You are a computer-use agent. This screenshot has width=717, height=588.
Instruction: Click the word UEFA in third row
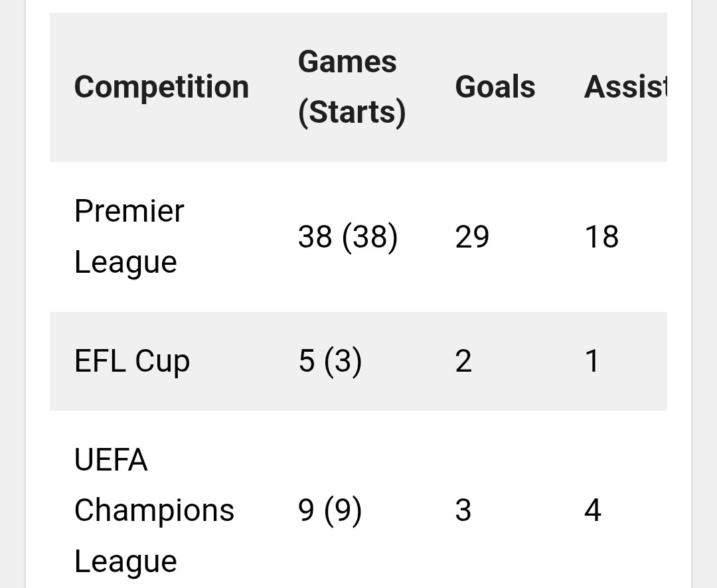(x=111, y=460)
